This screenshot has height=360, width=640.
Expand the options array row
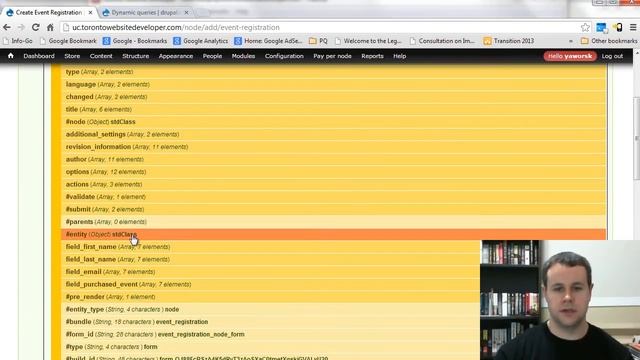coord(333,172)
